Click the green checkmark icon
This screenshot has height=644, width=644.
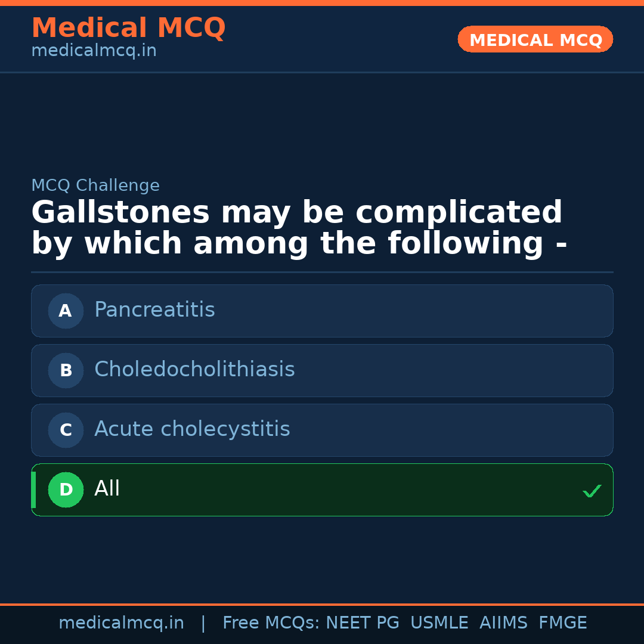click(592, 491)
